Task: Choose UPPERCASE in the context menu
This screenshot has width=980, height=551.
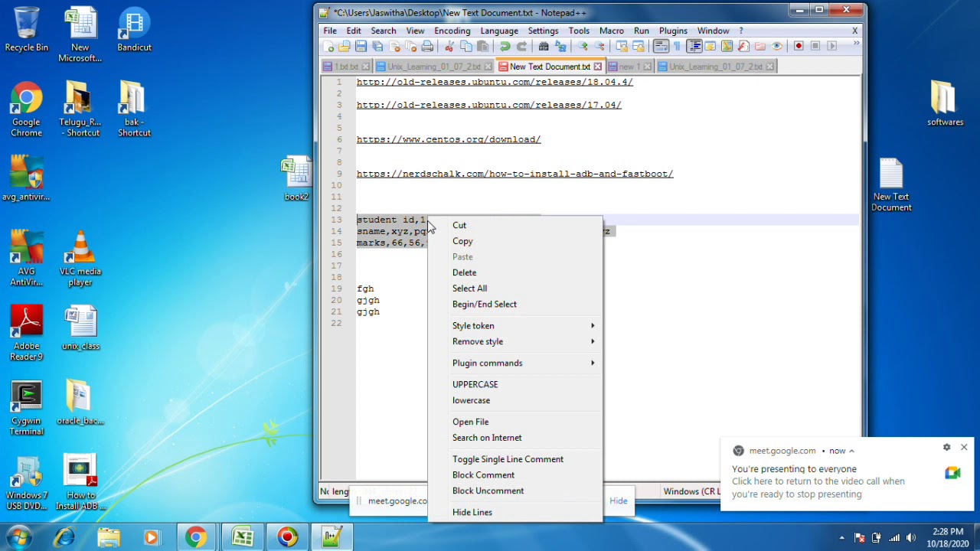Action: 475,385
